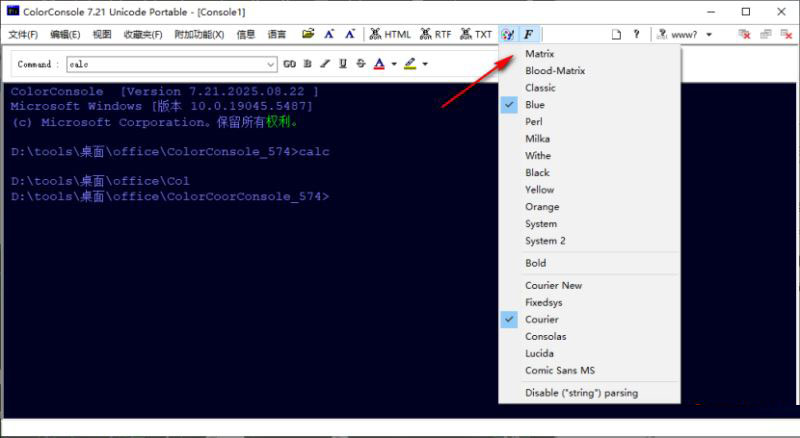This screenshot has height=438, width=800.
Task: Click the www? web search button
Action: (x=677, y=34)
